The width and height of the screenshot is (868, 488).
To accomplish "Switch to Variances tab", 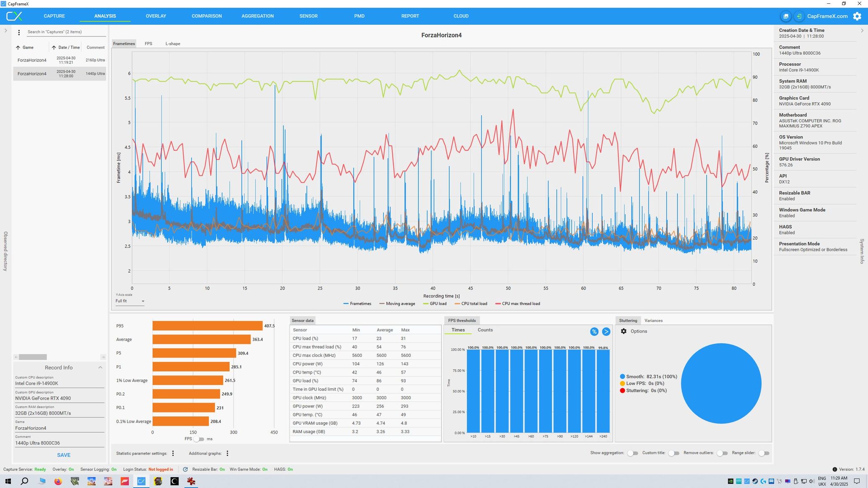I will click(653, 321).
